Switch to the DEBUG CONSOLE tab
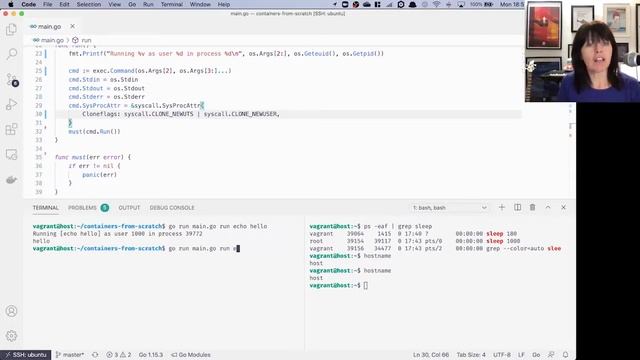 pyautogui.click(x=172, y=208)
